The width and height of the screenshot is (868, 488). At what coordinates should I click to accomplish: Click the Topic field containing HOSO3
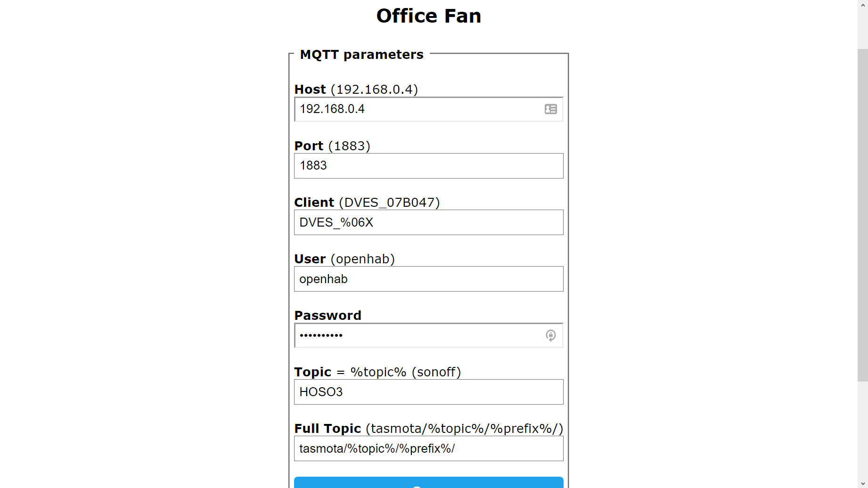428,392
